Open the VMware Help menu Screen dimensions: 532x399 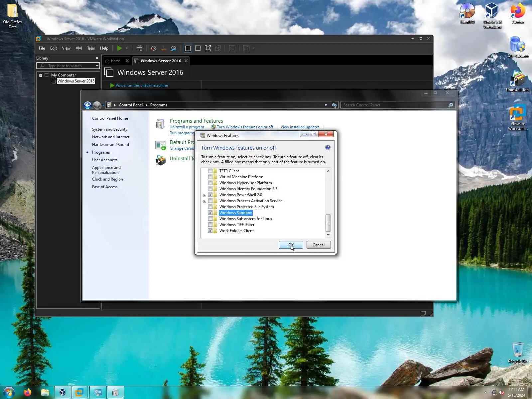pyautogui.click(x=104, y=48)
